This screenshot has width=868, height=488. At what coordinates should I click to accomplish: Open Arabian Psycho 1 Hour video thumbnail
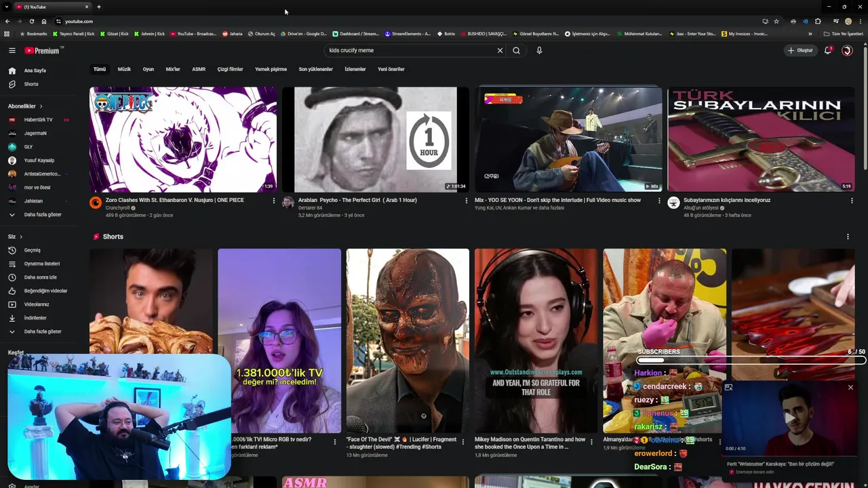[x=376, y=140]
